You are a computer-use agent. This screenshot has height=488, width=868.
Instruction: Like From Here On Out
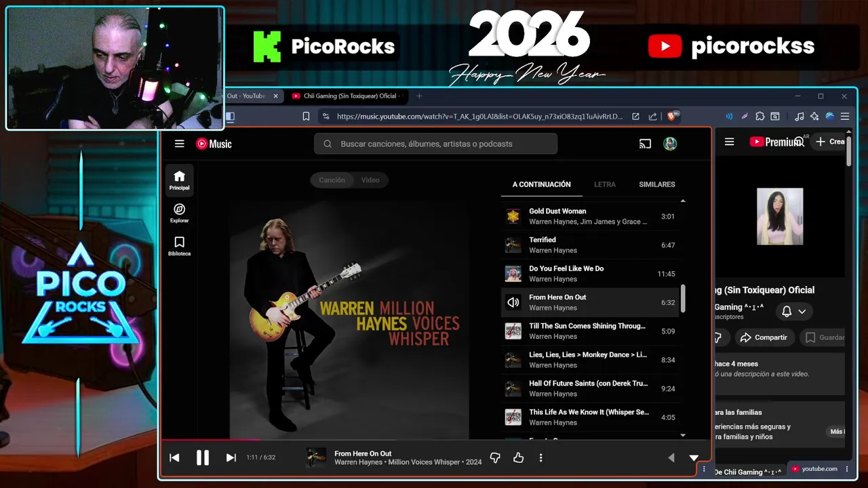pos(518,457)
